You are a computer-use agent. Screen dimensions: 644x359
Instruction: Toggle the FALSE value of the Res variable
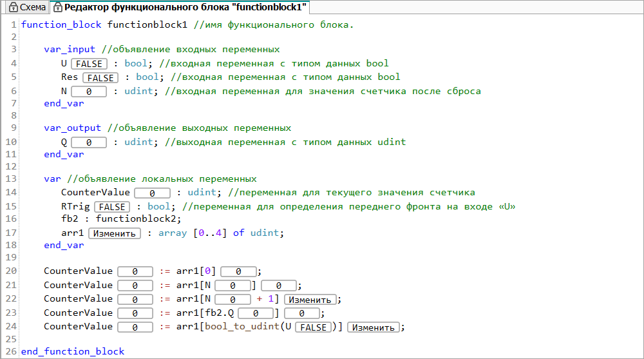(100, 77)
